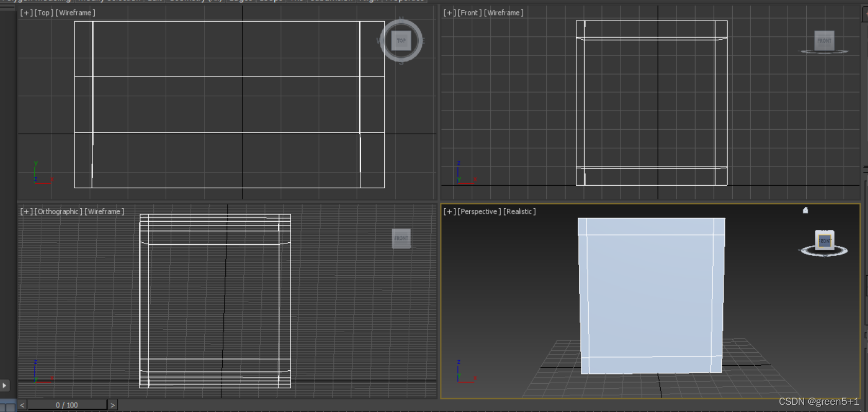Click the FRONT ViewCube in the Orthographic viewport
868x412 pixels.
click(x=401, y=238)
